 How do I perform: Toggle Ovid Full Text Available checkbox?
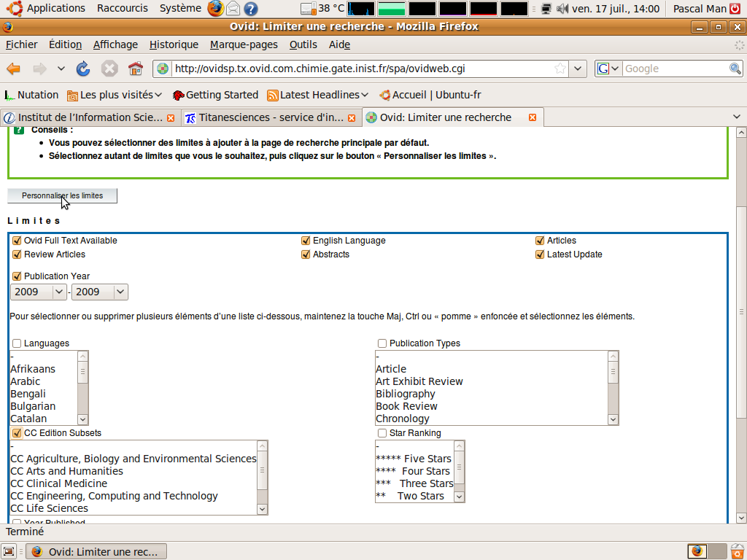[18, 241]
